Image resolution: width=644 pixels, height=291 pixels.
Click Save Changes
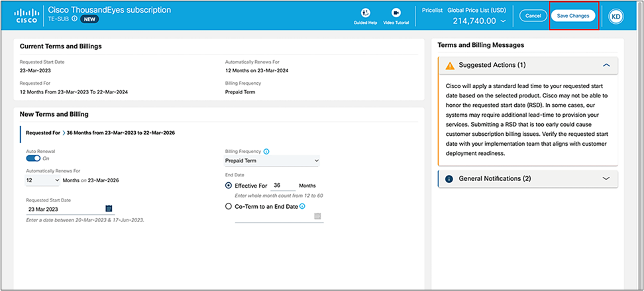[x=573, y=16]
